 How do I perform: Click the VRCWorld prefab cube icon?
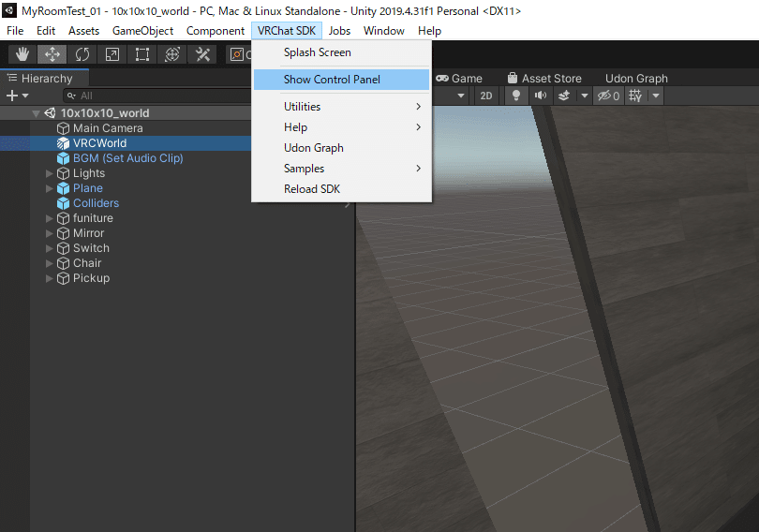63,143
